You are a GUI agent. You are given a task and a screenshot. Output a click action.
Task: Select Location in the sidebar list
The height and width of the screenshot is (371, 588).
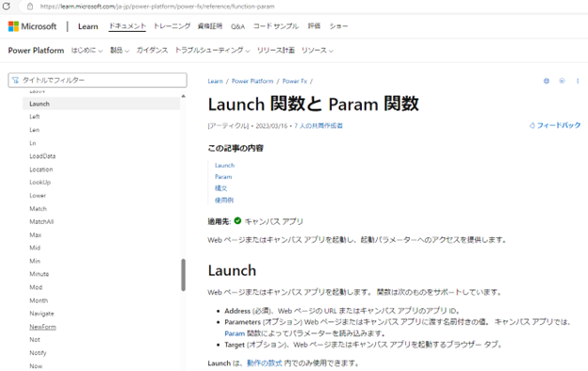click(41, 169)
